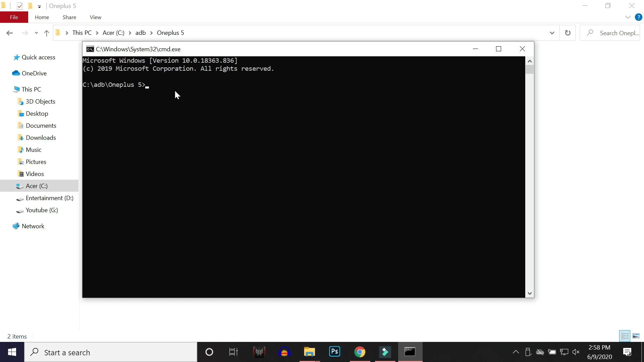Select the Share tab in File Explorer ribbon
This screenshot has width=644, height=362.
[x=69, y=17]
